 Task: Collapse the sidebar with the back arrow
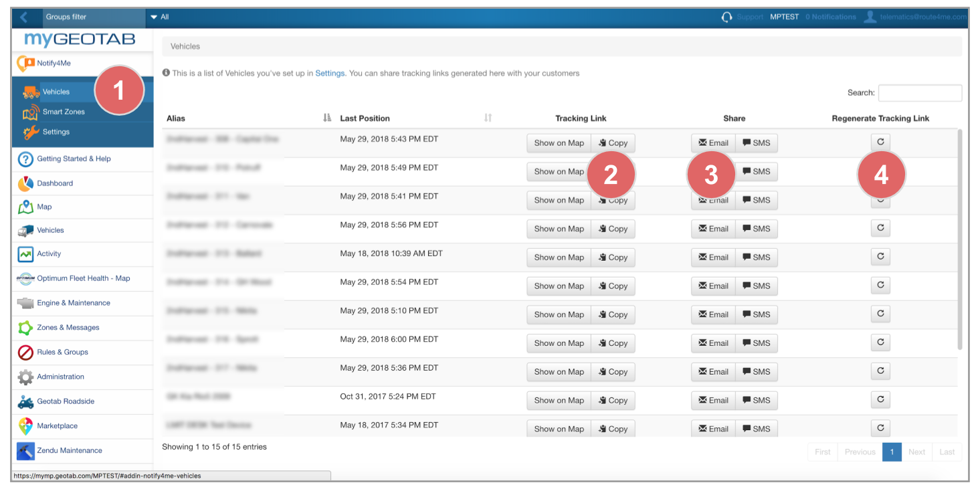(x=25, y=17)
